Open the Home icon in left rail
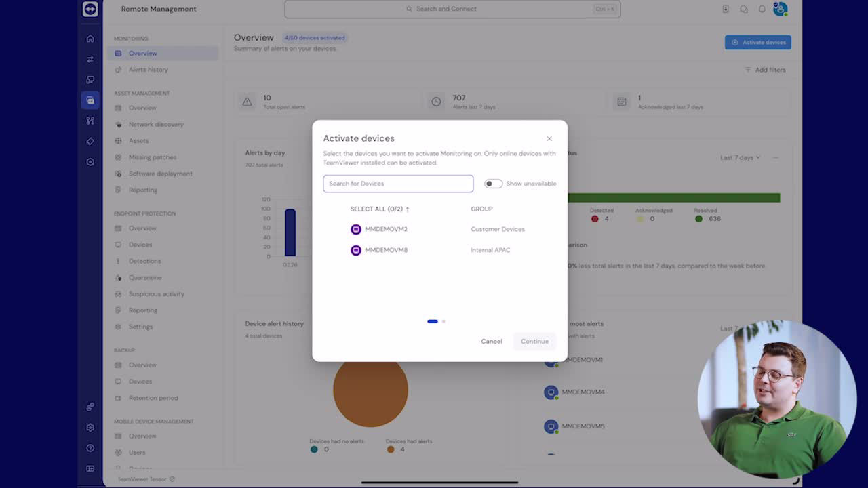The width and height of the screenshot is (868, 488). 90,39
